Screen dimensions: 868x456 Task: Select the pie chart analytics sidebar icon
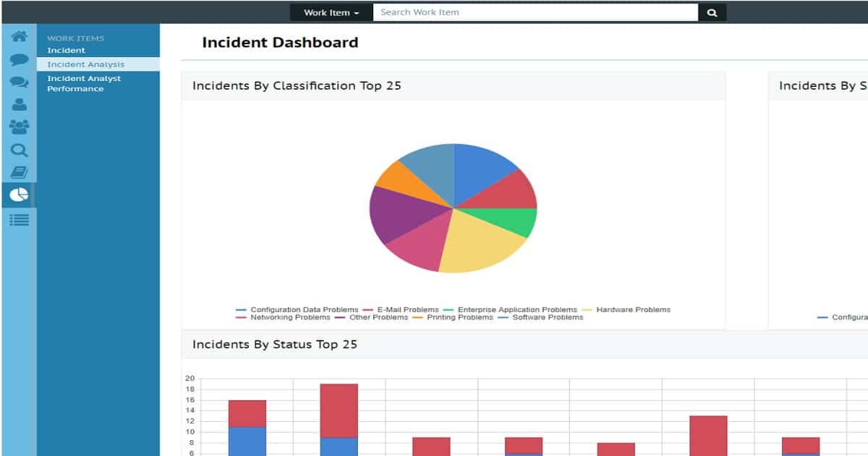(x=19, y=195)
